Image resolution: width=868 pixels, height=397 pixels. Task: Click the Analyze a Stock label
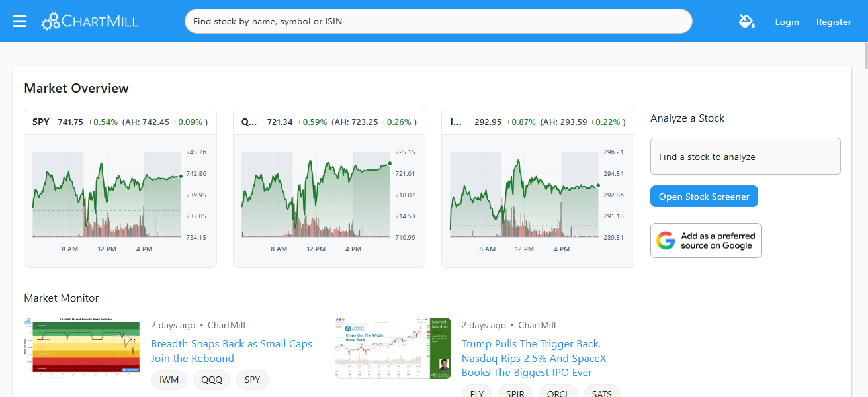(687, 118)
